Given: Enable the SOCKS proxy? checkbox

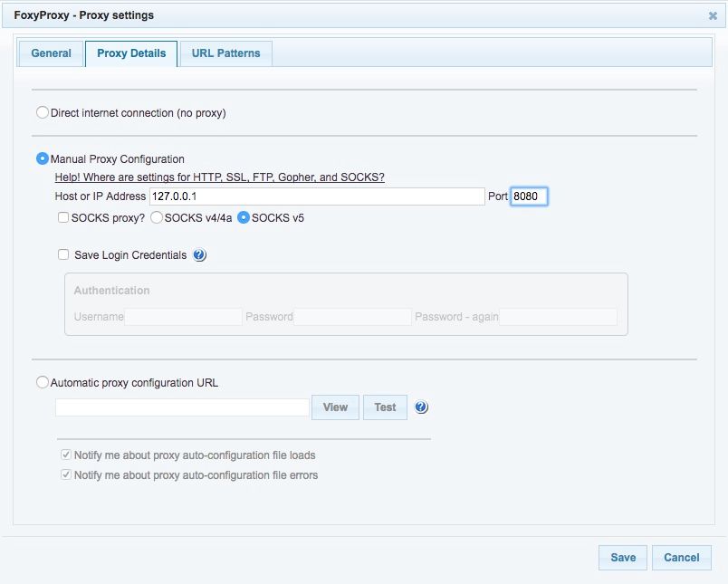Looking at the screenshot, I should click(63, 217).
